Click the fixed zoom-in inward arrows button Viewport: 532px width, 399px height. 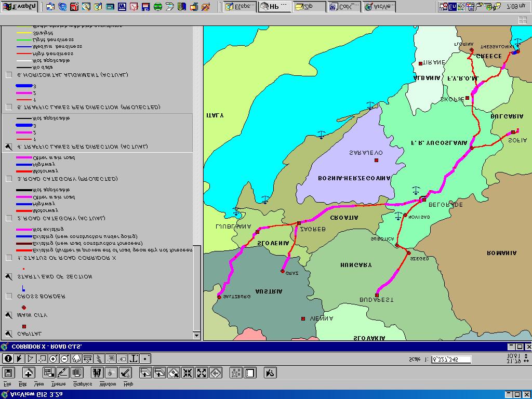[x=187, y=373]
